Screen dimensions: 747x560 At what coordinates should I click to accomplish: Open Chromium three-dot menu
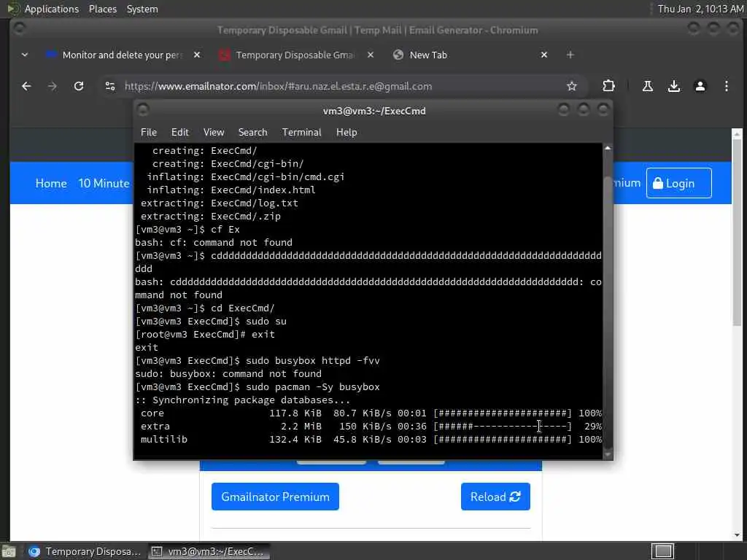[x=726, y=86]
